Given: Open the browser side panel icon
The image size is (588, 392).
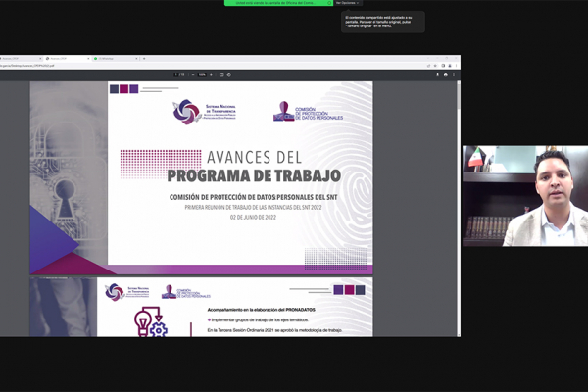Looking at the screenshot, I should pos(443,66).
